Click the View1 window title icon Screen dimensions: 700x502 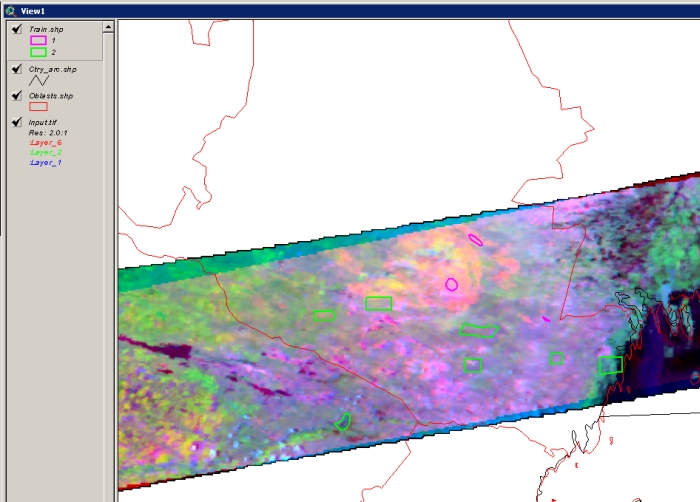(11, 11)
